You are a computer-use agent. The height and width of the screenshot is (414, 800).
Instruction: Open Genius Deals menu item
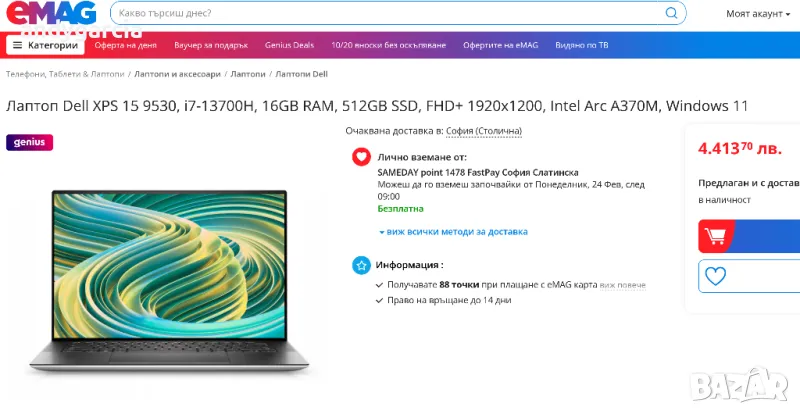click(x=289, y=45)
